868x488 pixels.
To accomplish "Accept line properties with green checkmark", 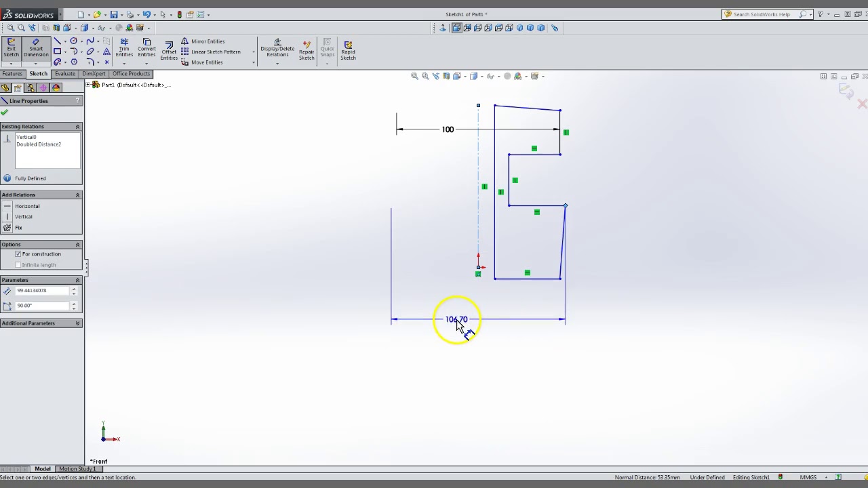I will point(5,113).
